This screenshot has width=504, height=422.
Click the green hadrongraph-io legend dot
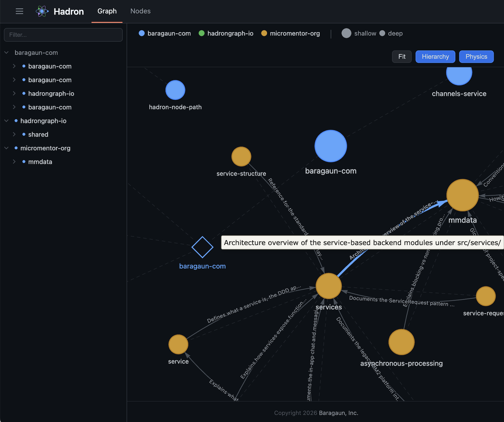pos(202,33)
